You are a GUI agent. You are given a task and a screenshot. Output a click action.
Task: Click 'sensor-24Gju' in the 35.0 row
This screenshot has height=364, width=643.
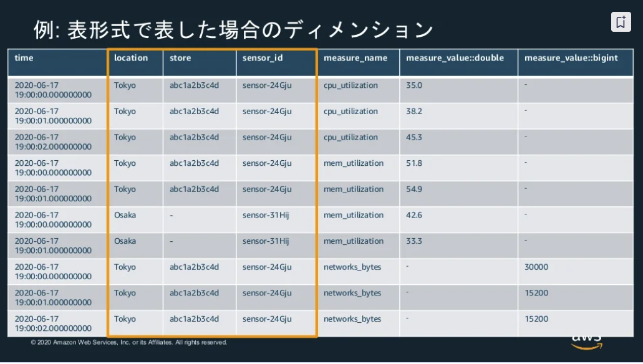[266, 85]
